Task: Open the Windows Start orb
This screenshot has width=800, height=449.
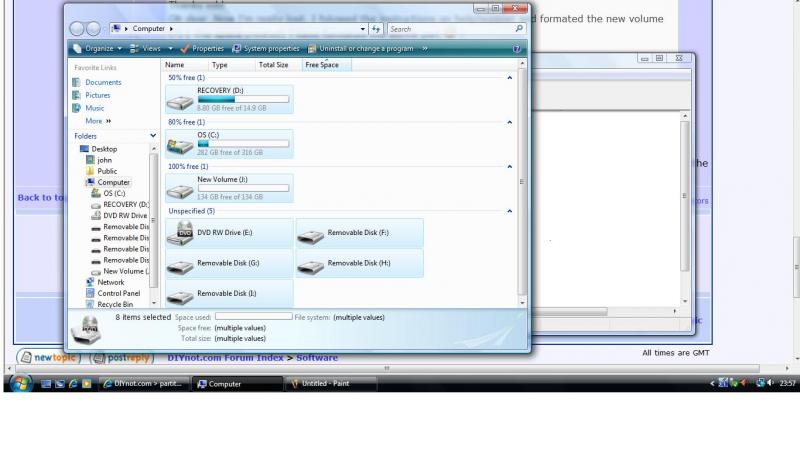Action: [x=19, y=383]
